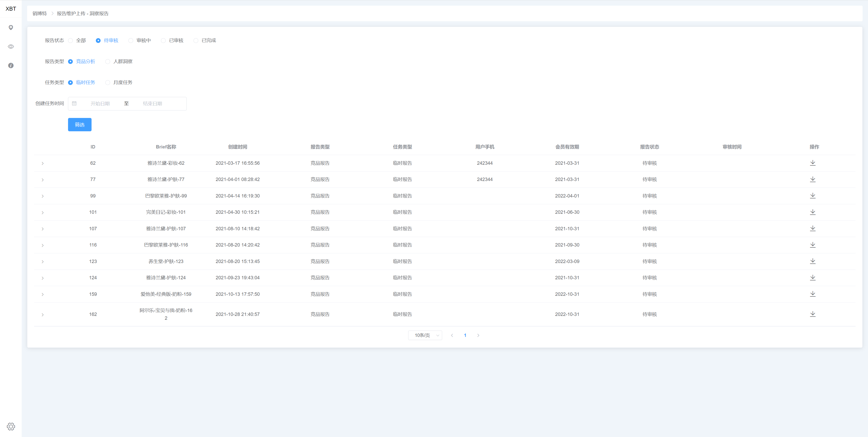Choose 临时任务 task type
Viewport: 868px width, 437px height.
[82, 82]
